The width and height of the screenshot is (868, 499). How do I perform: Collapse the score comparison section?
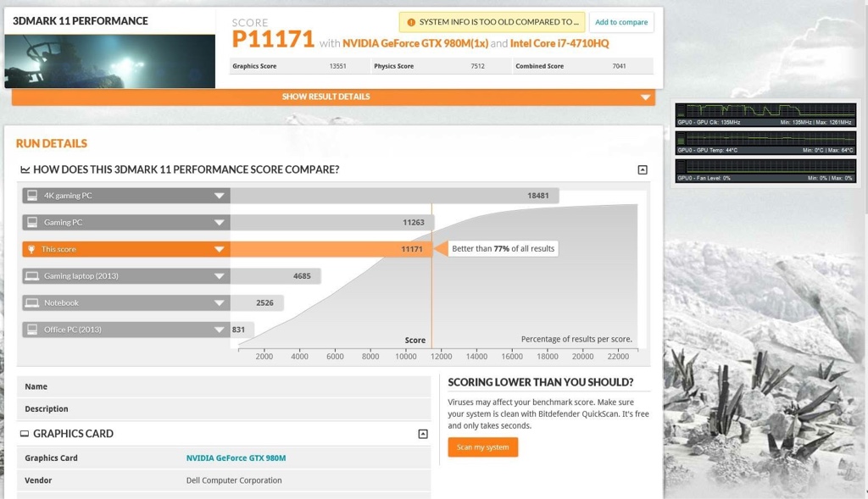click(643, 169)
